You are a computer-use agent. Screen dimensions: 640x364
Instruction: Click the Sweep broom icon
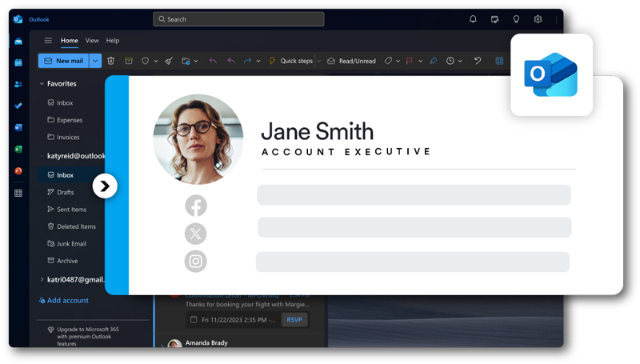pos(169,61)
